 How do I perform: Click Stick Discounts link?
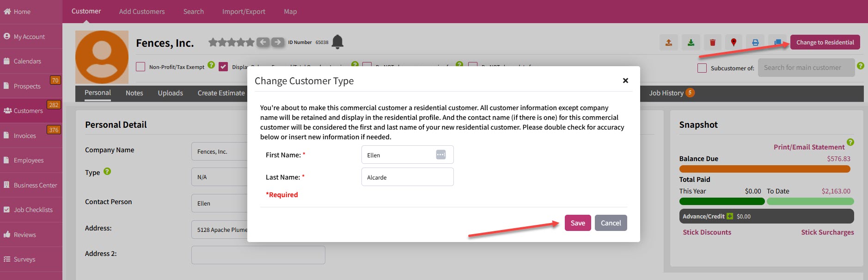pos(707,232)
